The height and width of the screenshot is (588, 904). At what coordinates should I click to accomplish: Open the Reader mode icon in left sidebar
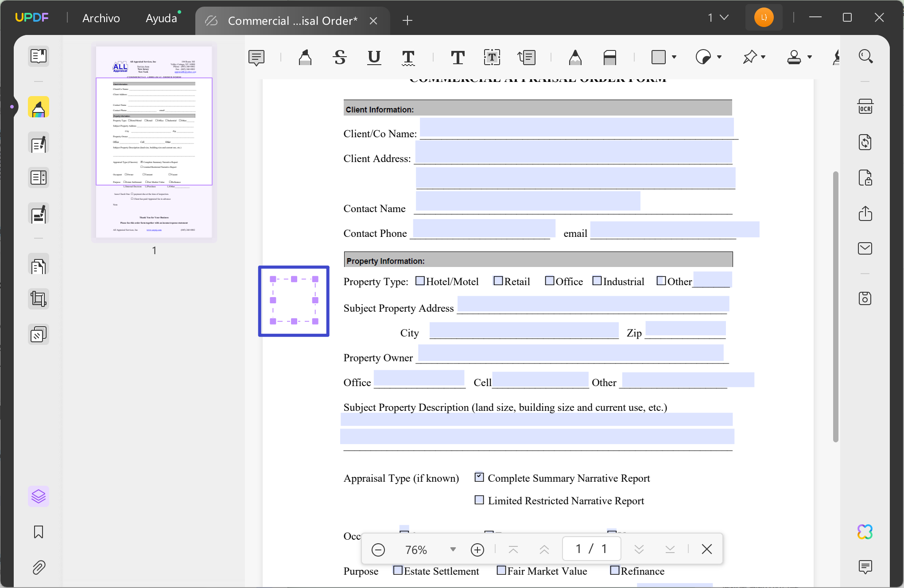point(39,56)
